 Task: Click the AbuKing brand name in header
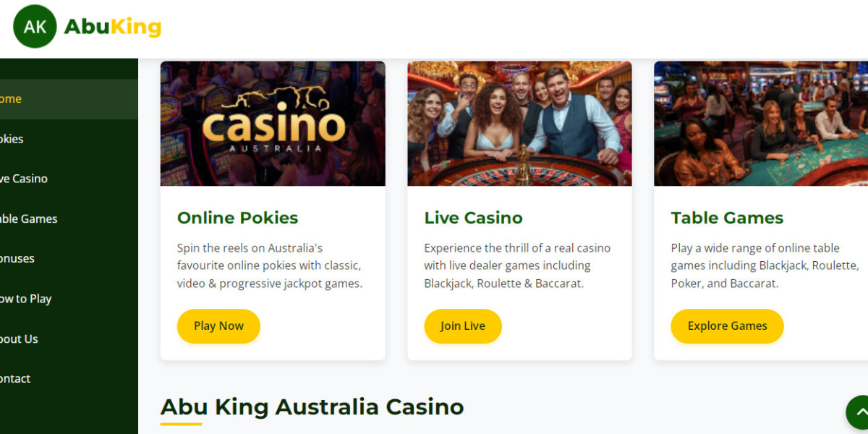pos(112,26)
